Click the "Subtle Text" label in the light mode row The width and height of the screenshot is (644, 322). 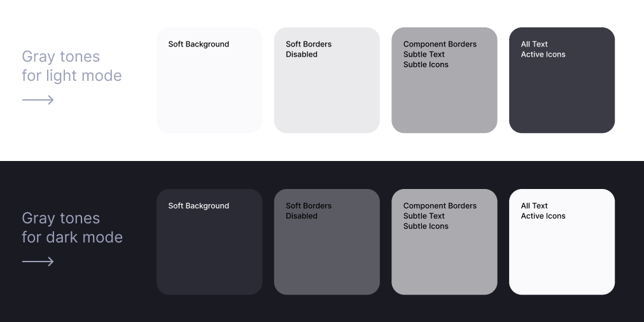tap(424, 55)
